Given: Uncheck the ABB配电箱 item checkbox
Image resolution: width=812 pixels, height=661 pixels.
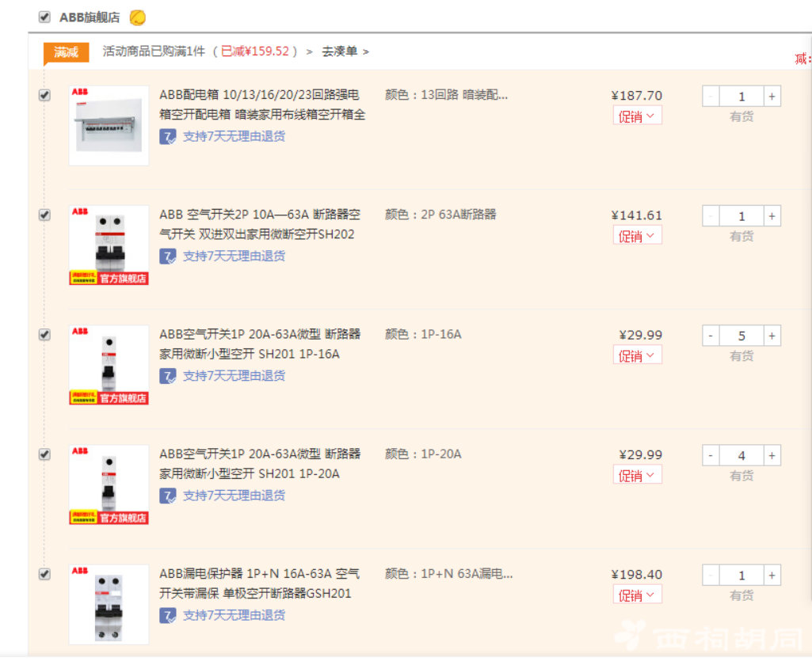Looking at the screenshot, I should [x=44, y=95].
